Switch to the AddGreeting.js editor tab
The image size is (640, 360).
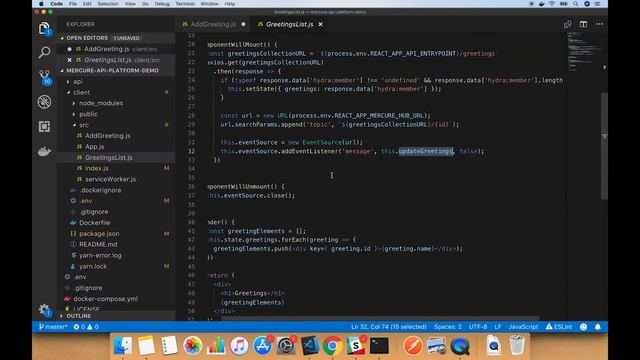point(213,24)
